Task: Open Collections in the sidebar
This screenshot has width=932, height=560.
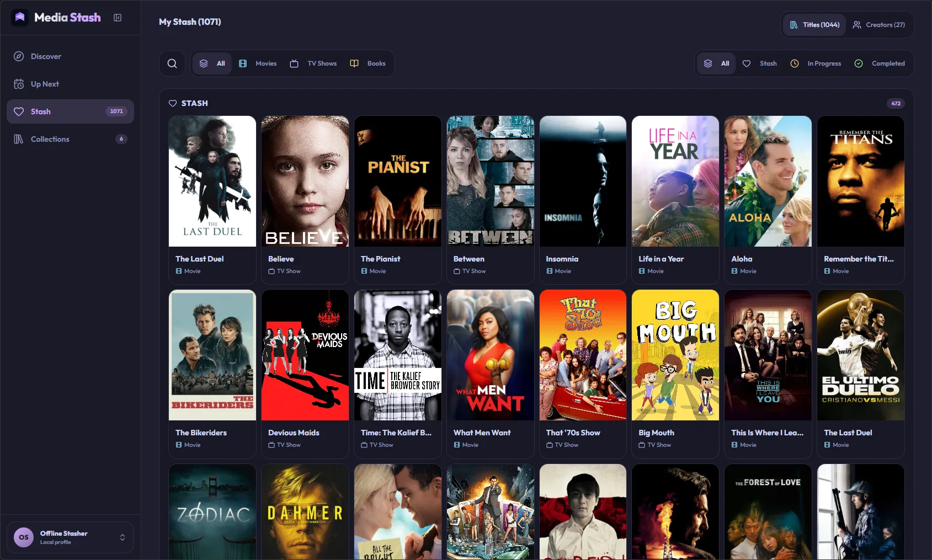Action: click(x=70, y=139)
